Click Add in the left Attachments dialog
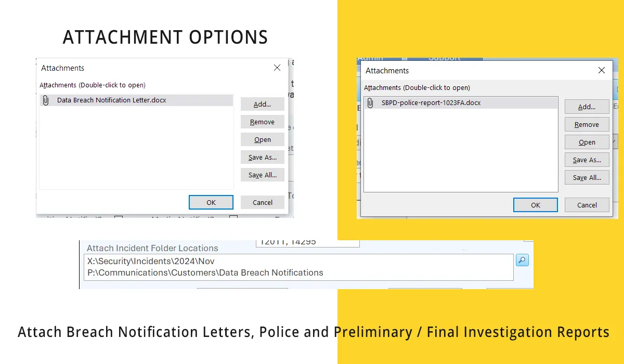Screen dimensions: 624x364 [262, 104]
